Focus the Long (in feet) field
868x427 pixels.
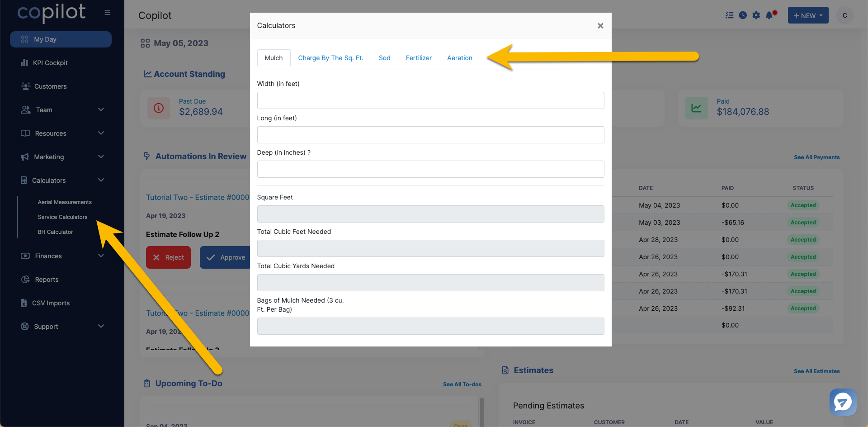pos(430,135)
